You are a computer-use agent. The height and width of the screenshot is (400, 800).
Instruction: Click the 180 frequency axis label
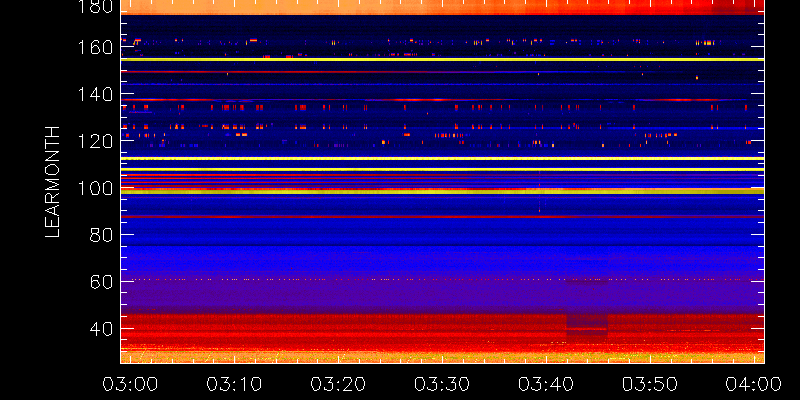[96, 6]
